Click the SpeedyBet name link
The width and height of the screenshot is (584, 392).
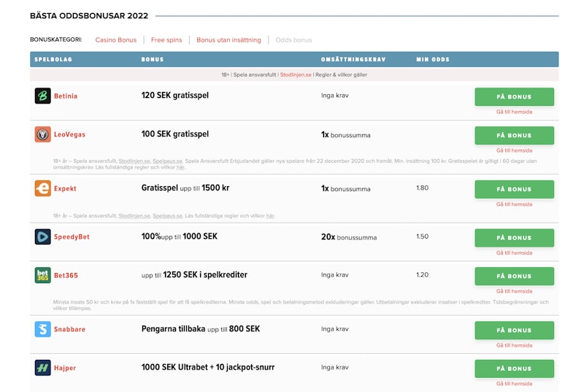pos(72,237)
